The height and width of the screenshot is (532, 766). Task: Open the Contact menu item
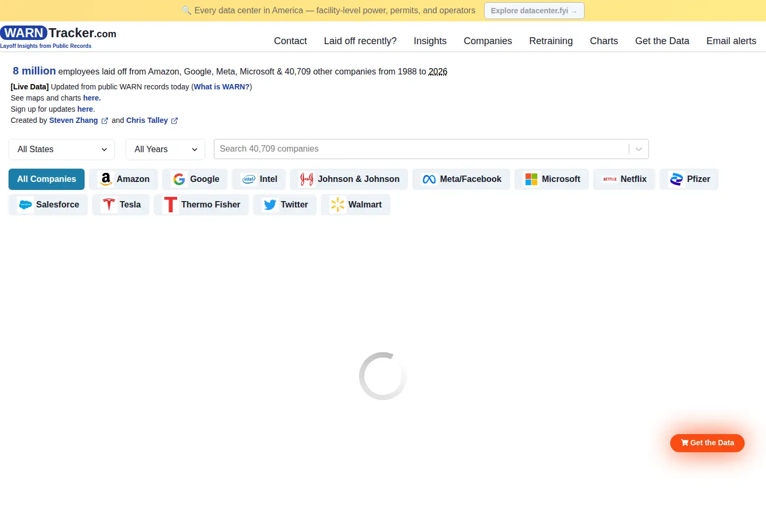click(x=290, y=41)
